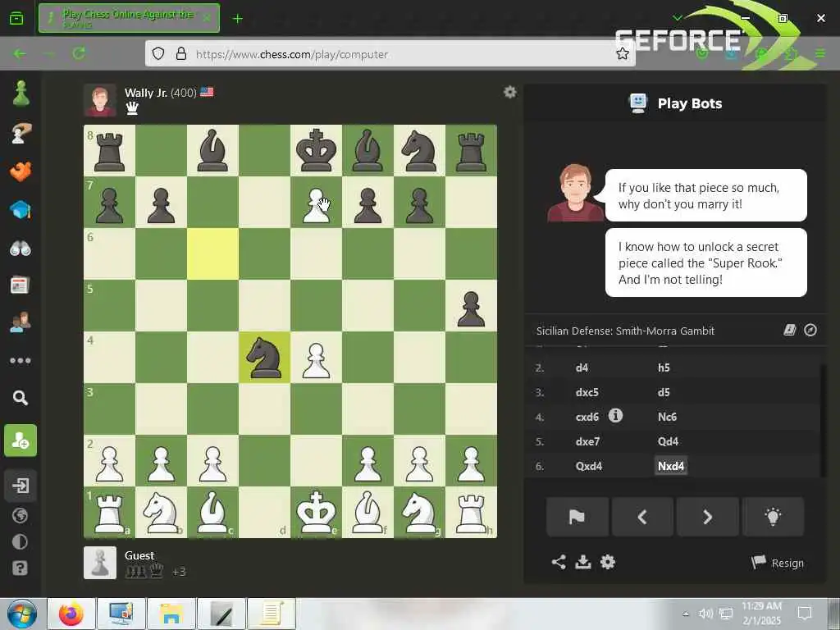Viewport: 840px width, 630px height.
Task: Select move dxe7 in the move list
Action: (587, 441)
